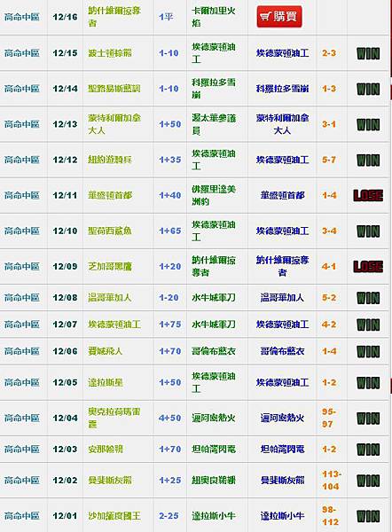Click the score 4-2 in 12/07 row
Screen dimensions: 392x532
[x=329, y=325]
